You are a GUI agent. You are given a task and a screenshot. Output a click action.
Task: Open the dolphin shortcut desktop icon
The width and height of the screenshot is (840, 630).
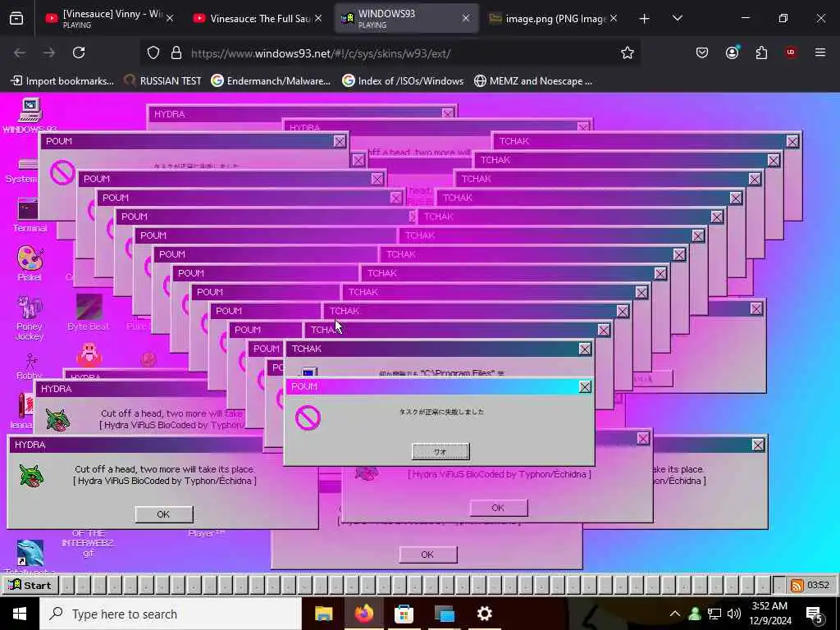30,553
